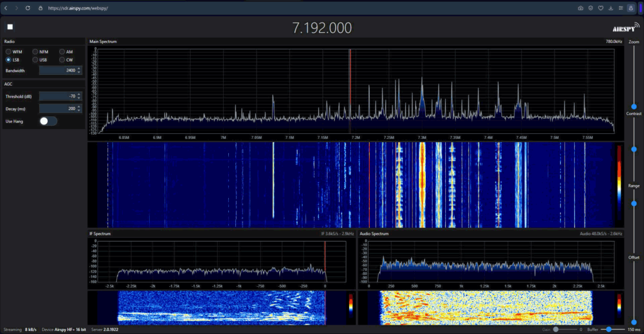This screenshot has height=334, width=644.
Task: Click the browser address bar URL
Action: (78, 8)
